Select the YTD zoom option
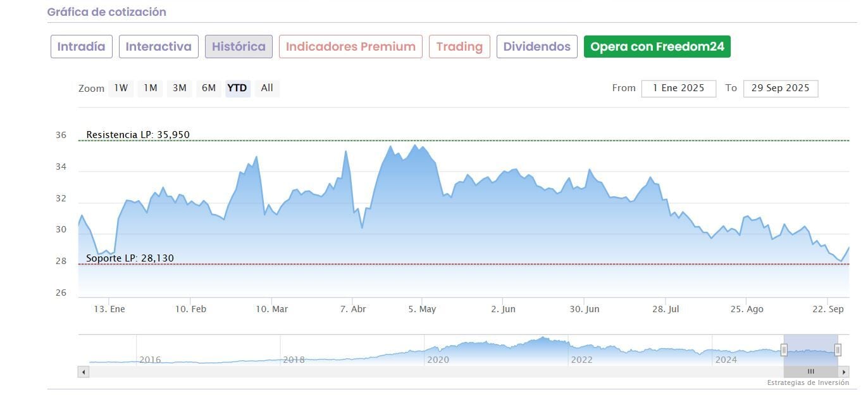 (x=237, y=88)
